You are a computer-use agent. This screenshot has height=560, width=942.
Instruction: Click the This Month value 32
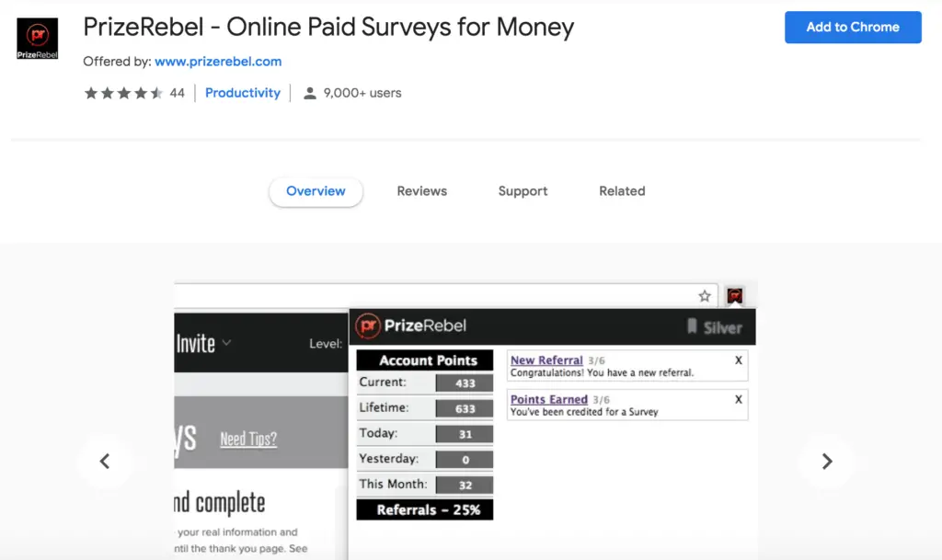click(465, 485)
